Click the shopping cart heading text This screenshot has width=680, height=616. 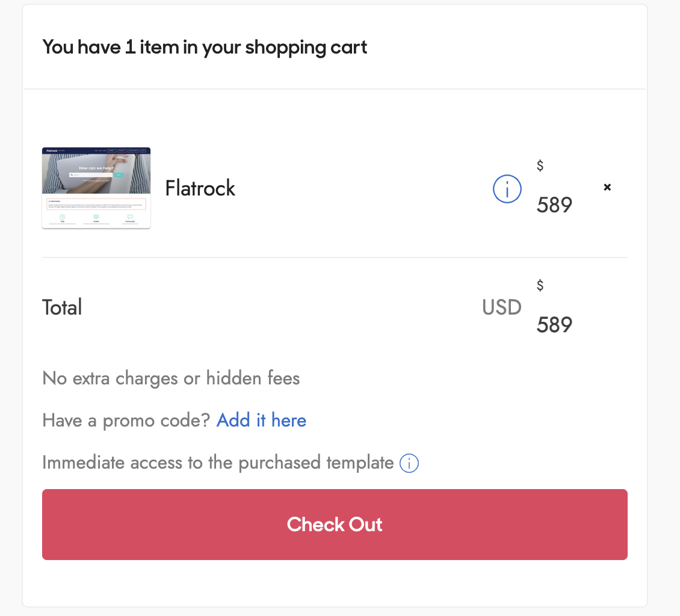click(x=205, y=47)
